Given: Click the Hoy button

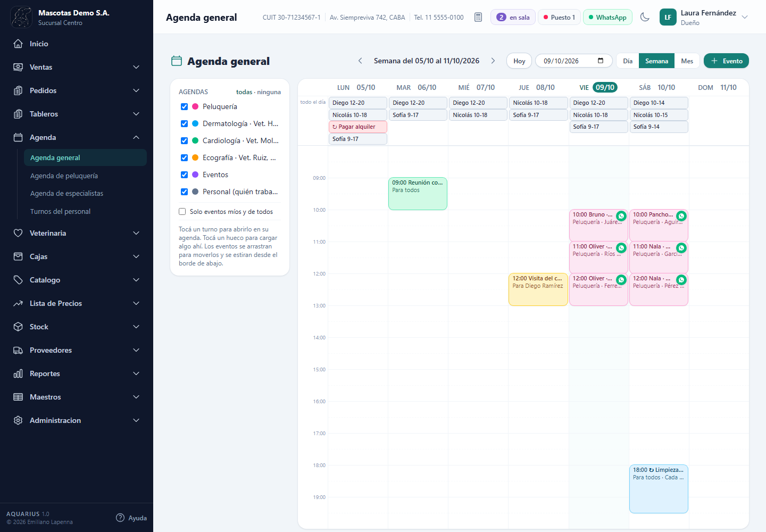Looking at the screenshot, I should coord(519,61).
